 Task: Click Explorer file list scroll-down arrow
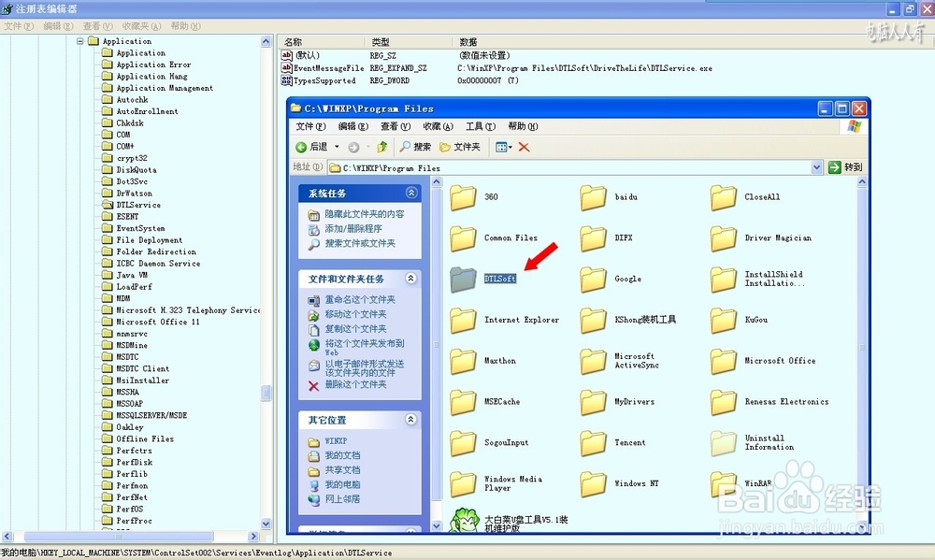(862, 525)
